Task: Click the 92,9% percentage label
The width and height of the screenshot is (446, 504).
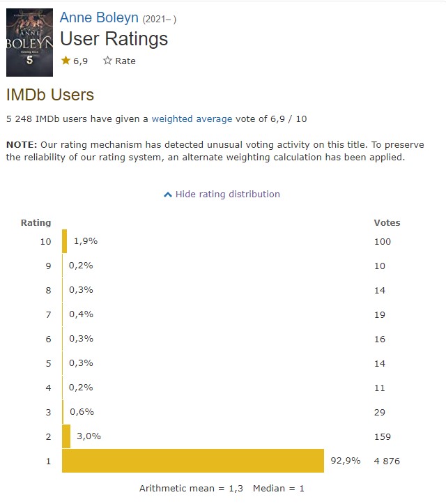Action: (345, 461)
